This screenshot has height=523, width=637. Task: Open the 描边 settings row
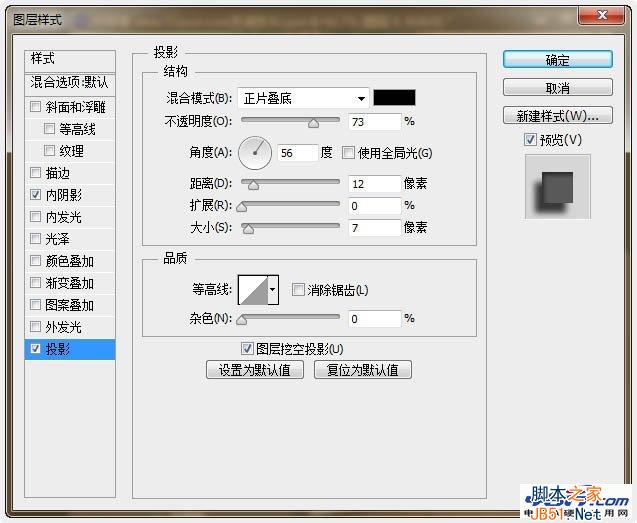(x=70, y=173)
